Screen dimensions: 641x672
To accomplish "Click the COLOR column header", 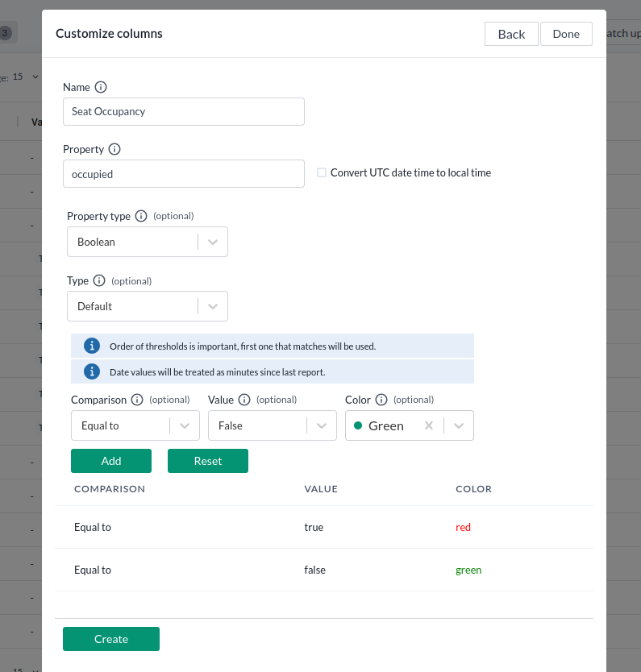I will tap(474, 489).
